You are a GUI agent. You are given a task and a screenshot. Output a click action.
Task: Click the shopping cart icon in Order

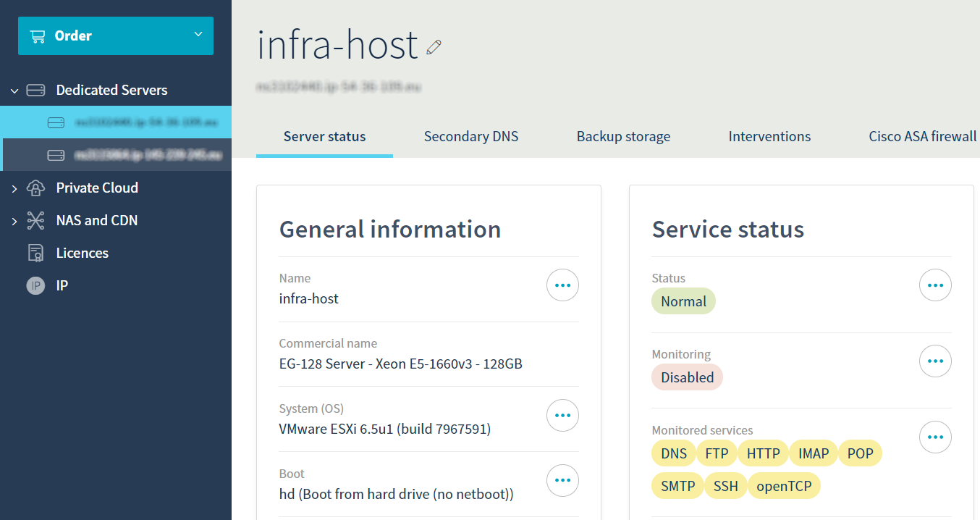click(x=38, y=35)
